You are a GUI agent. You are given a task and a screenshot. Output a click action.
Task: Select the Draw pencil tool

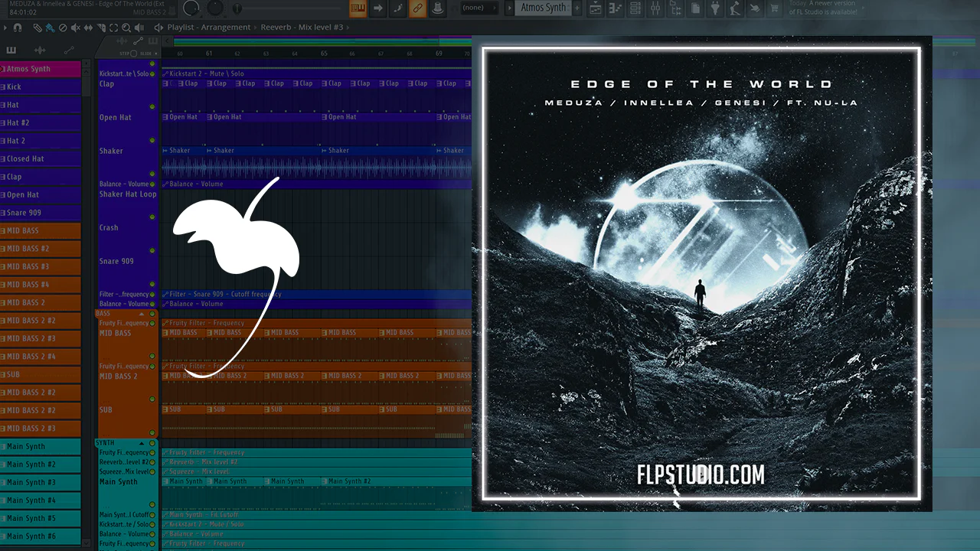tap(37, 28)
